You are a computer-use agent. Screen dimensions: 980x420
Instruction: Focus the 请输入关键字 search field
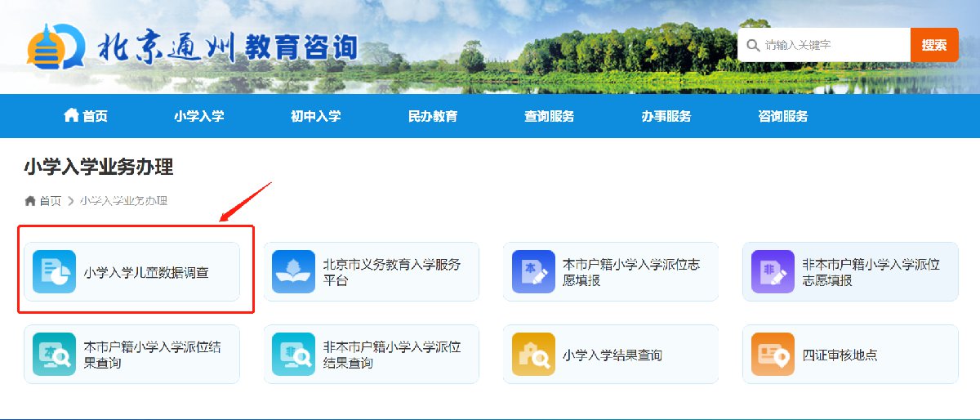coord(825,45)
